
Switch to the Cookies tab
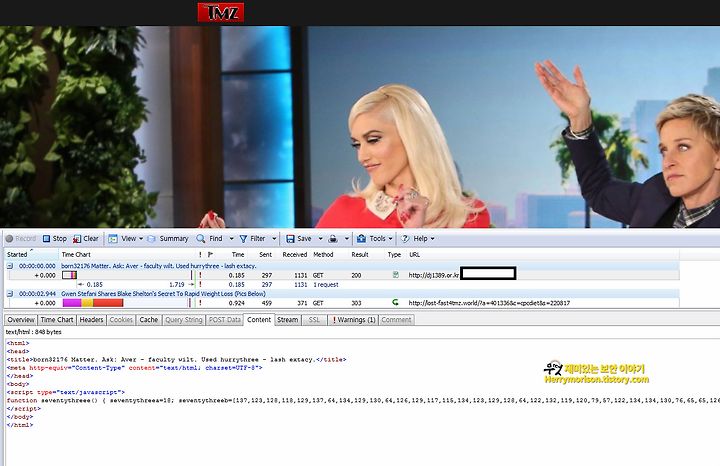[121, 320]
